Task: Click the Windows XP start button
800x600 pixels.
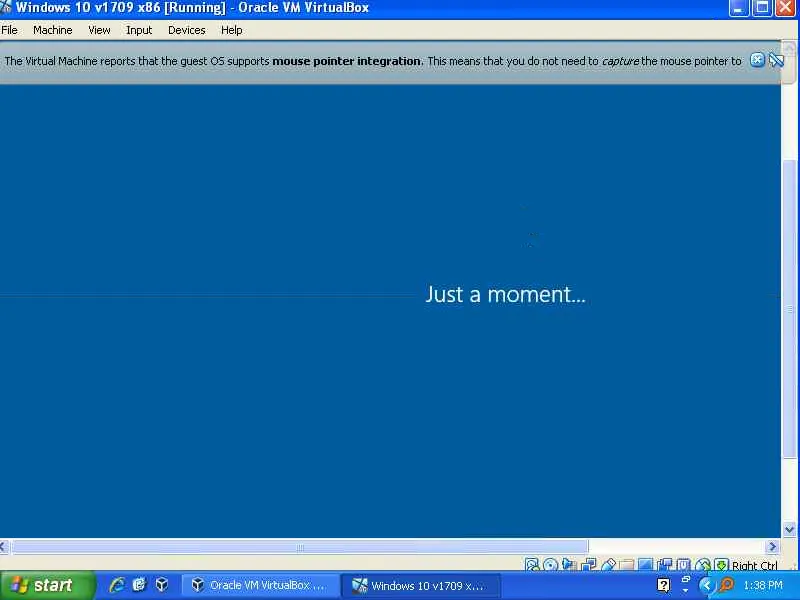Action: coord(47,585)
